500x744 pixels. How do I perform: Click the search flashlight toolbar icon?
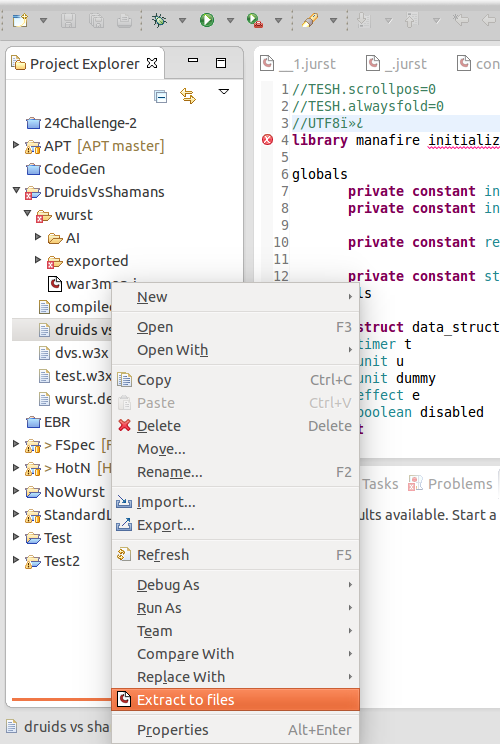[x=310, y=20]
